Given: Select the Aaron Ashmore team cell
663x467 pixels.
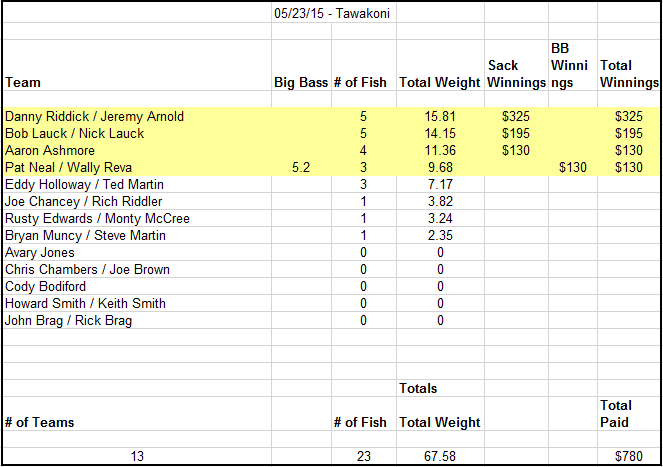Looking at the screenshot, I should click(x=137, y=150).
